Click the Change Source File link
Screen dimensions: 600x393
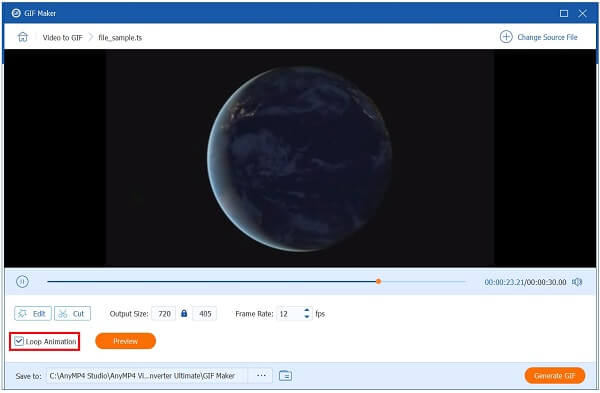(x=547, y=37)
